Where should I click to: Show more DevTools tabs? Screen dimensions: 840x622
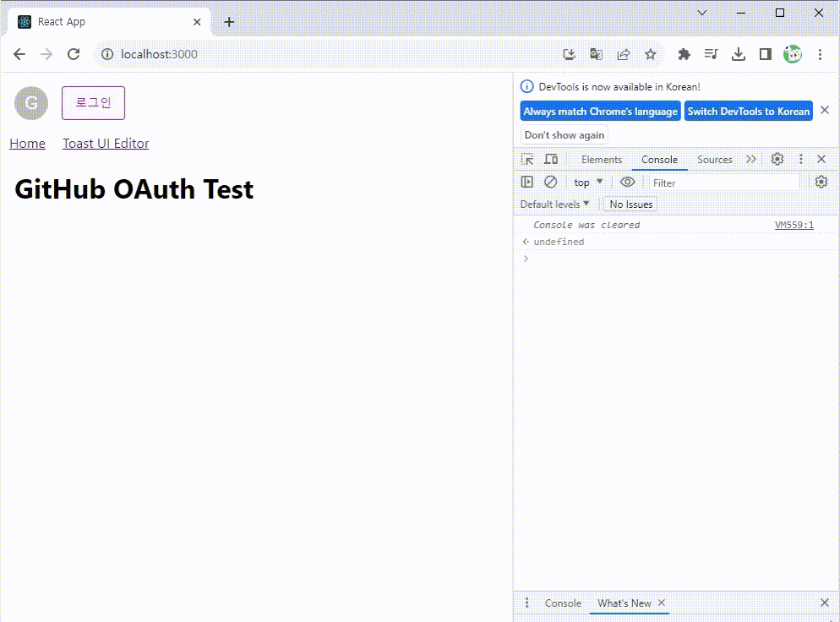tap(751, 159)
